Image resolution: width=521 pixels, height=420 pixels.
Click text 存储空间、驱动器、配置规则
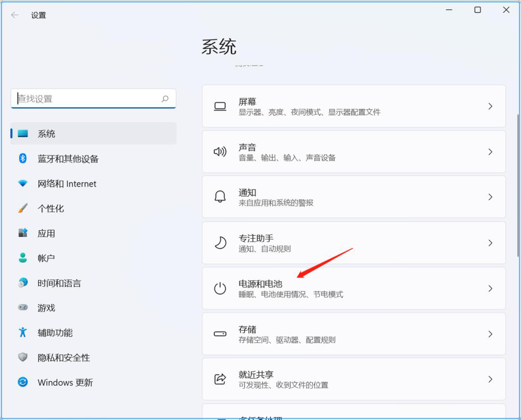(x=287, y=340)
